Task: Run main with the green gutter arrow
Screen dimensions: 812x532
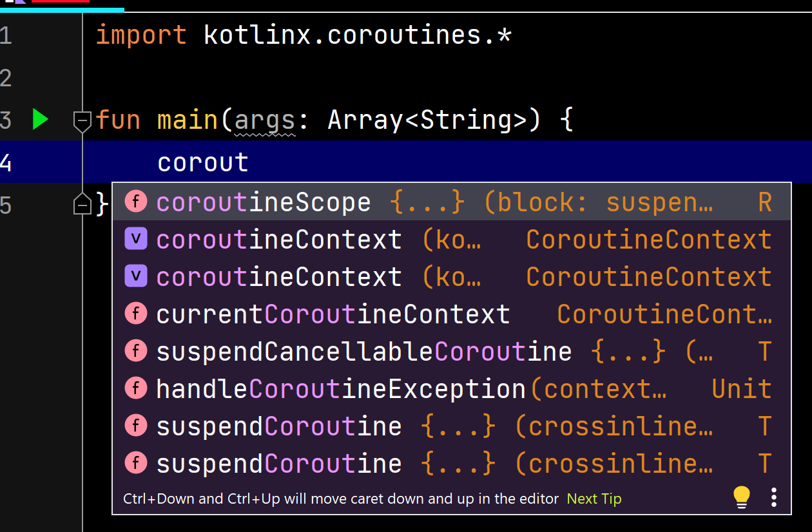Action: click(x=41, y=120)
